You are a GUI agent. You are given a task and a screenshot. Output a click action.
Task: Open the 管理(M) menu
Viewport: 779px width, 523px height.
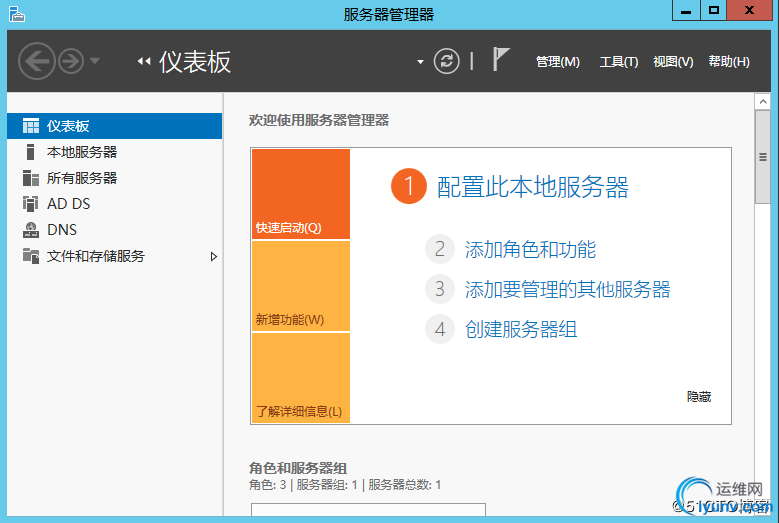click(x=557, y=62)
